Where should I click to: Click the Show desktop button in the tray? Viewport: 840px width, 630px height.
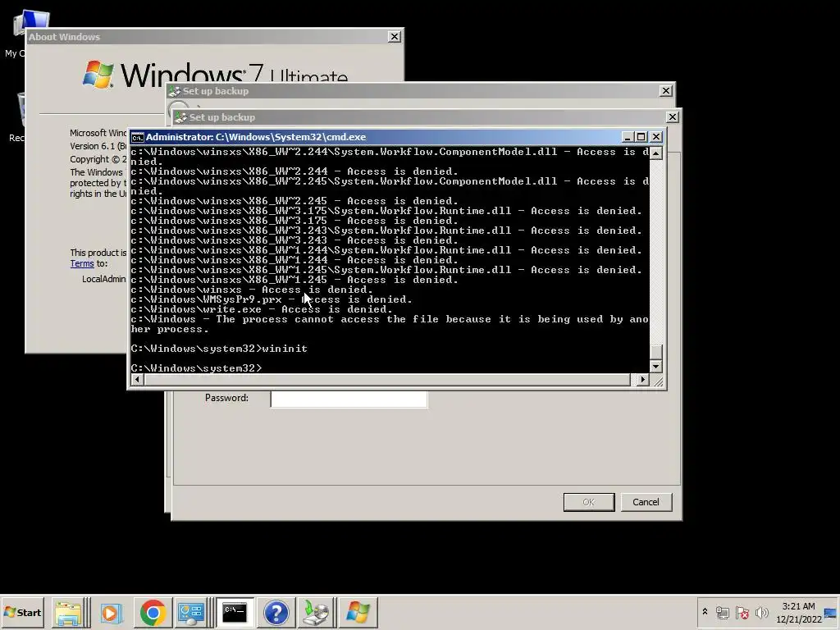[831, 613]
